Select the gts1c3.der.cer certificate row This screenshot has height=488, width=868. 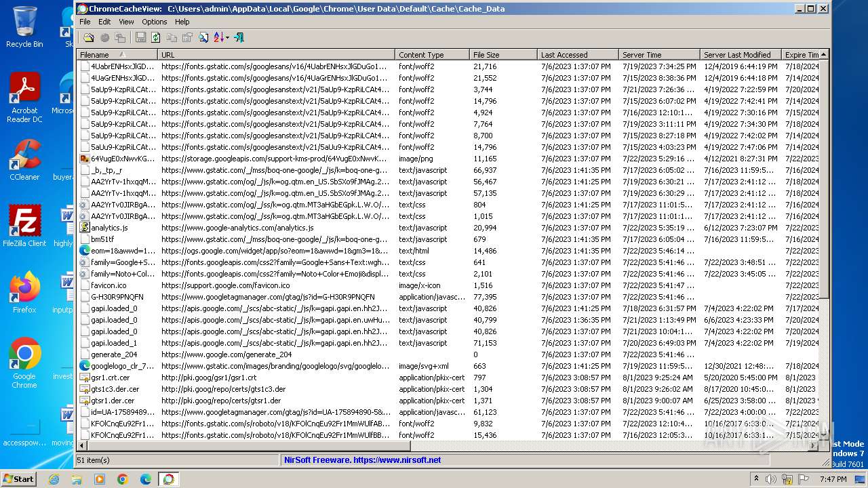coord(448,389)
